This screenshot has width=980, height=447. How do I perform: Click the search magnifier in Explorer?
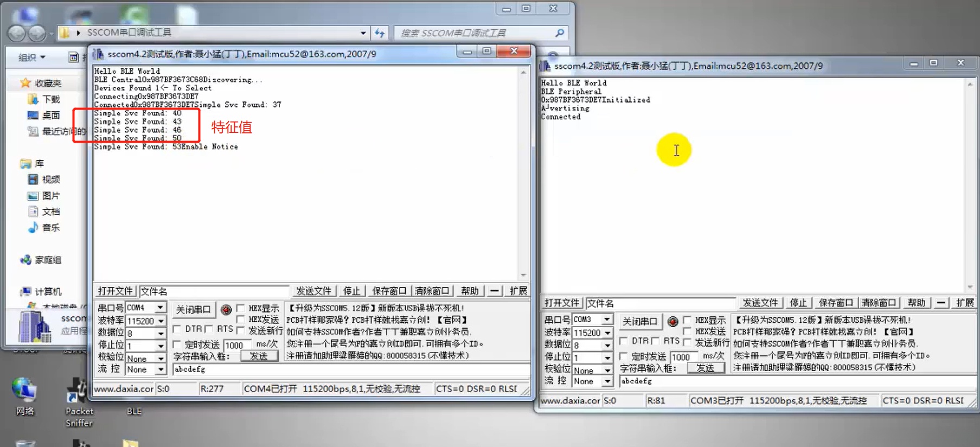[x=560, y=33]
